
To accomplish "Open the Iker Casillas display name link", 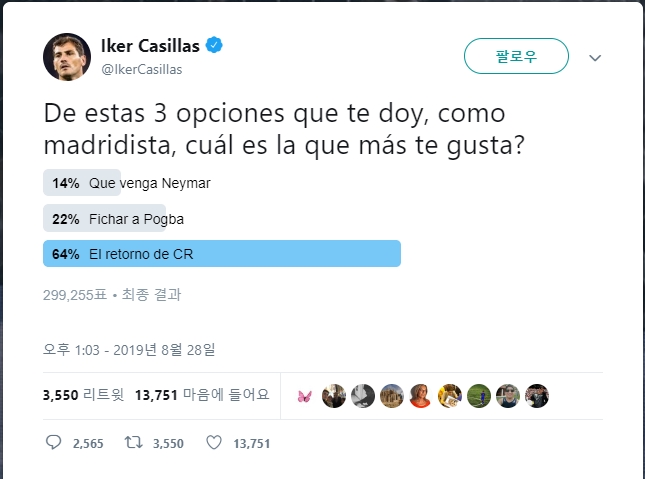I will 150,45.
